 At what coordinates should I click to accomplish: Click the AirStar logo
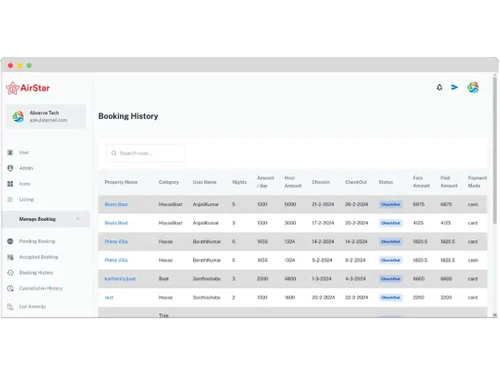pyautogui.click(x=28, y=88)
